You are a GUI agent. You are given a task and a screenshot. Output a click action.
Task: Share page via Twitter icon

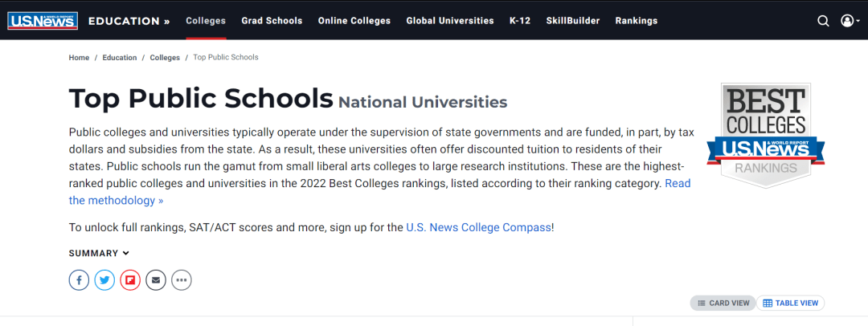click(x=104, y=280)
